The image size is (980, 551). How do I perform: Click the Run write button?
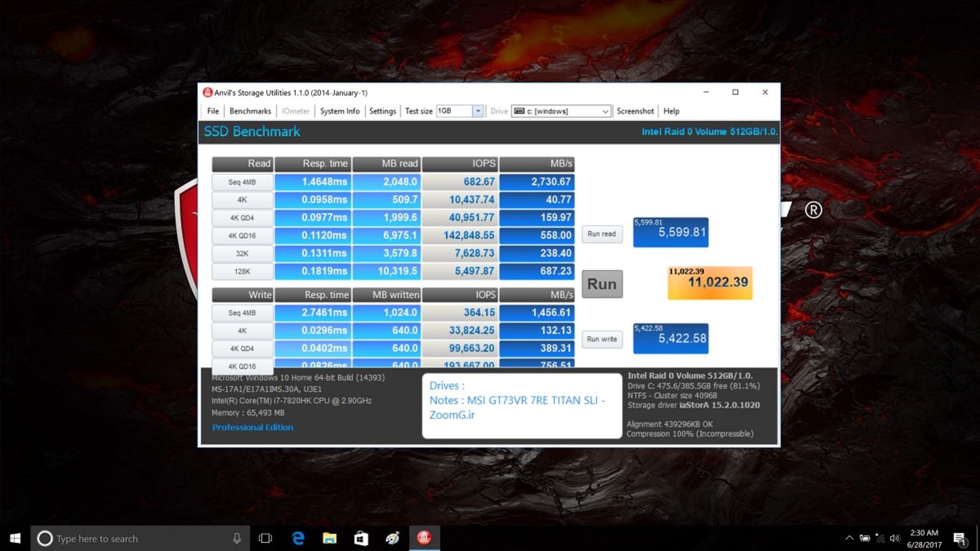pyautogui.click(x=602, y=339)
